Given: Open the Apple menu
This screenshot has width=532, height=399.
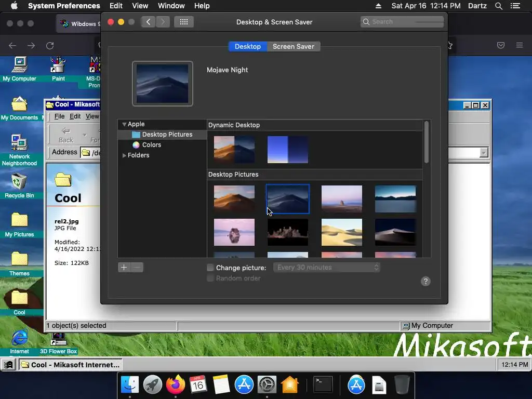Looking at the screenshot, I should [x=14, y=5].
